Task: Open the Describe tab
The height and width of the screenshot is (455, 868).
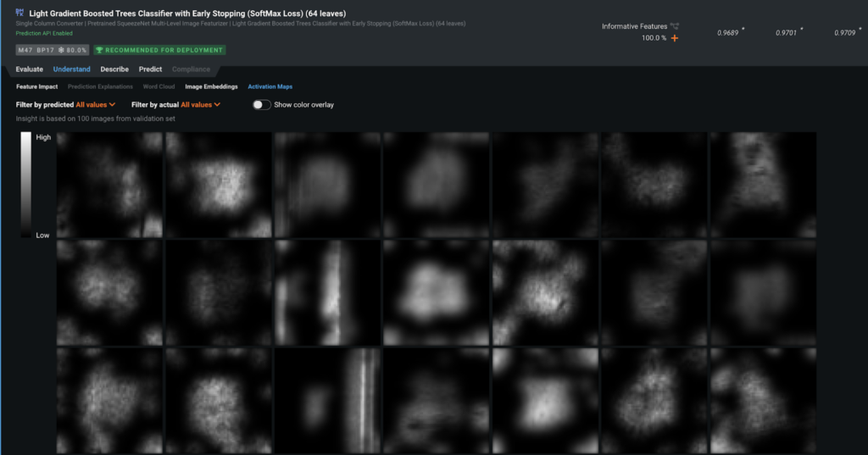Action: pos(114,69)
